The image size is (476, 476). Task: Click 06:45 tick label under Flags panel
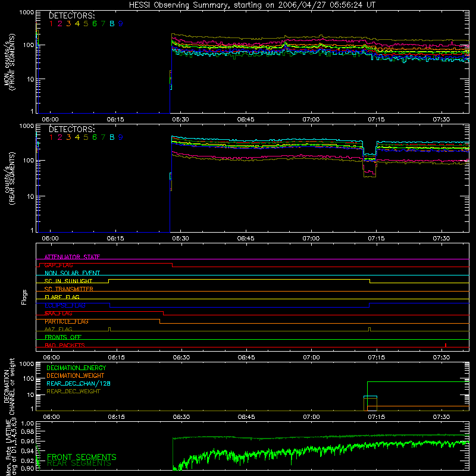246,358
